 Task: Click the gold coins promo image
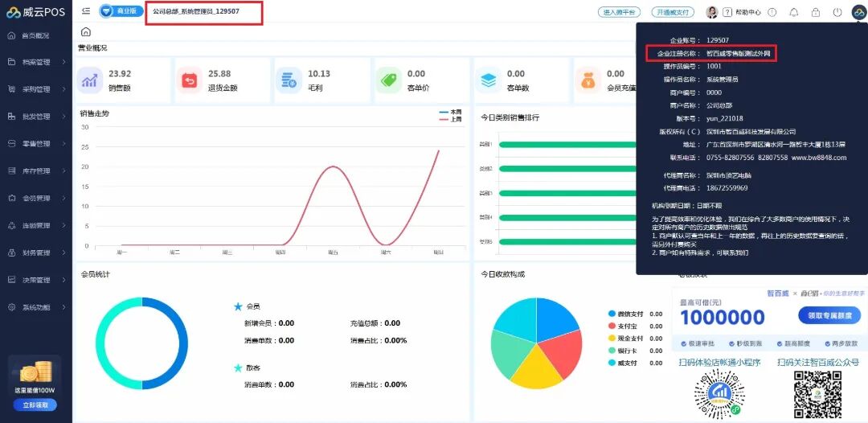[x=36, y=371]
